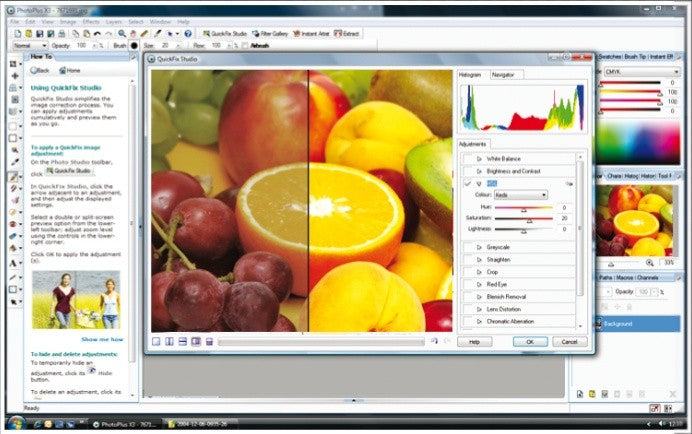The height and width of the screenshot is (434, 692).
Task: Switch to the Channels tab
Action: pyautogui.click(x=648, y=278)
